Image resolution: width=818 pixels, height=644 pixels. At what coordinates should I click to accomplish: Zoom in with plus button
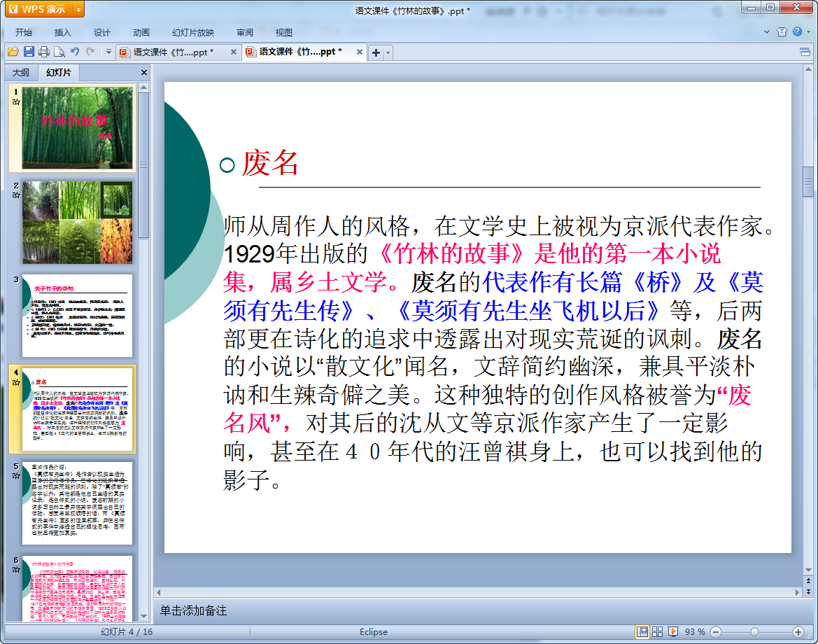798,632
